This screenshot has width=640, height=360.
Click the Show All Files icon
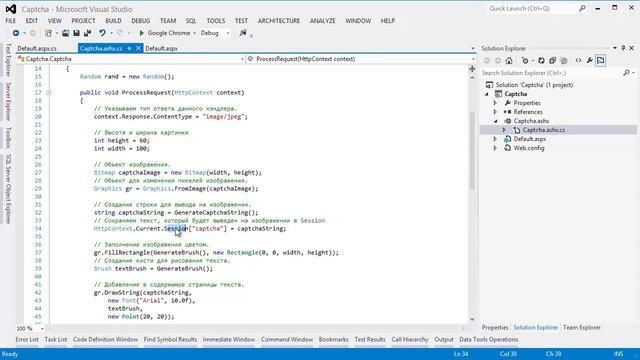tap(564, 61)
